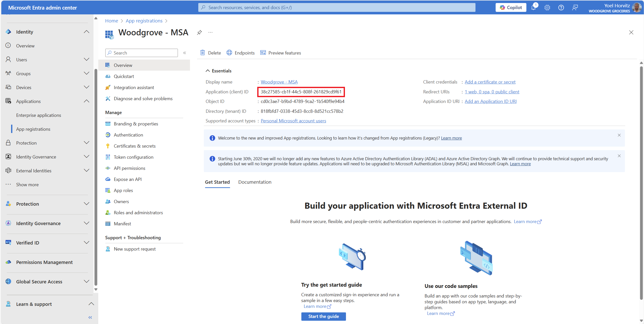Click Add a certificate or secret link
Screen dimensions: 644x324
point(490,82)
